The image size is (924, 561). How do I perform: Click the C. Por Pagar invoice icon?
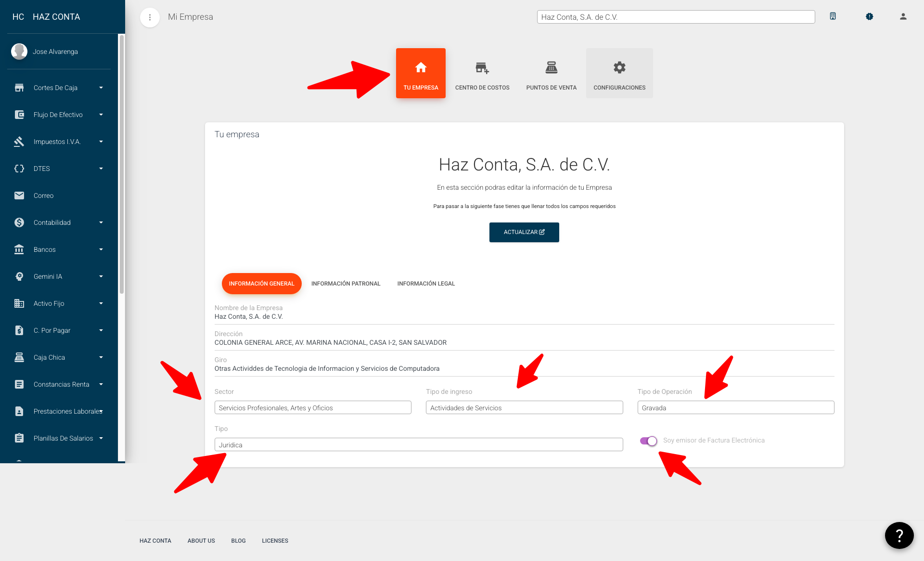click(19, 330)
